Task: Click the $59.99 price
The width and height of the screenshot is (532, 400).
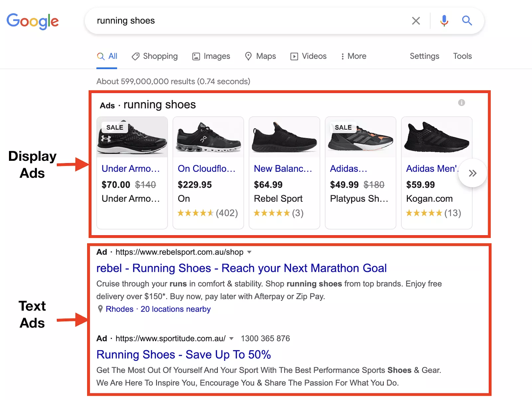Action: tap(420, 185)
